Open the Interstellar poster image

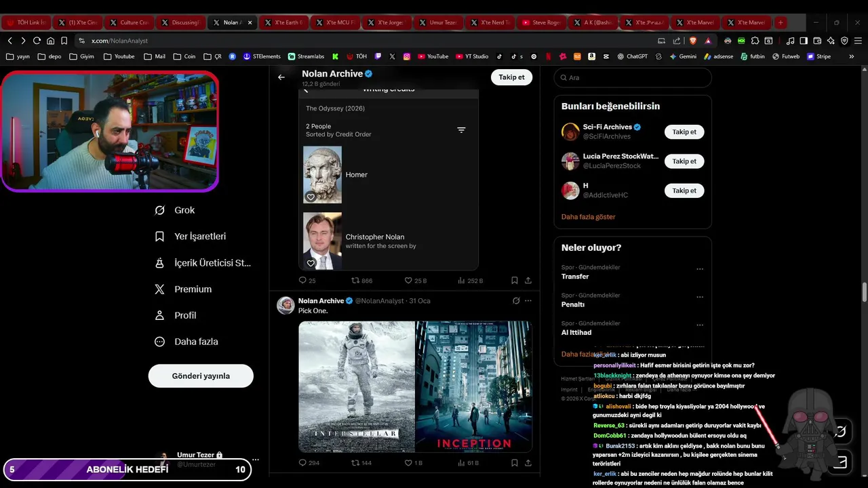coord(357,386)
